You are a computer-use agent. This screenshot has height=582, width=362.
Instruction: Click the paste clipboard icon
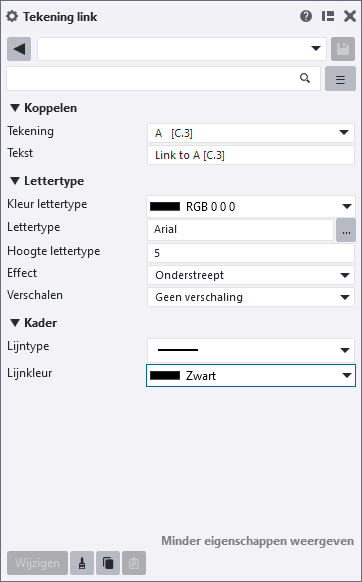134,563
